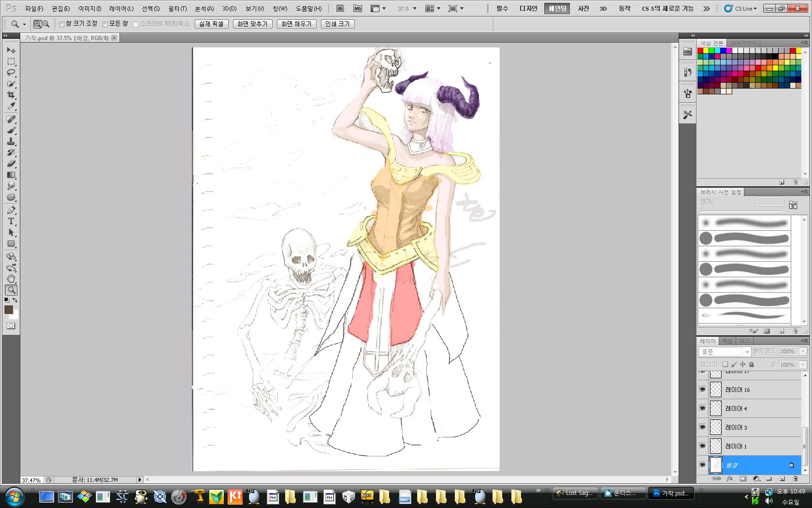Viewport: 812px width, 508px height.
Task: Toggle lock transparent pixels button
Action: coord(725,364)
